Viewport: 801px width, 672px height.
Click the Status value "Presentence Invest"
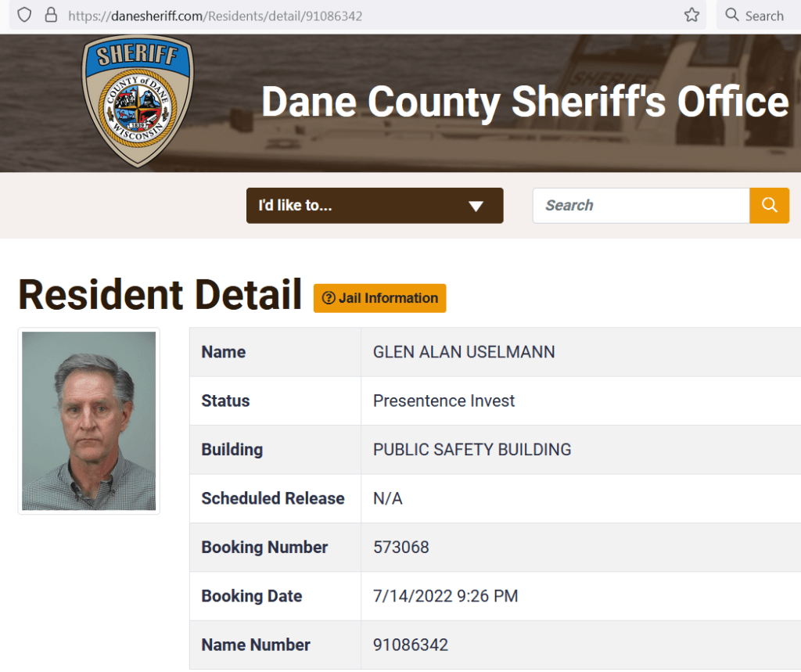coord(444,401)
